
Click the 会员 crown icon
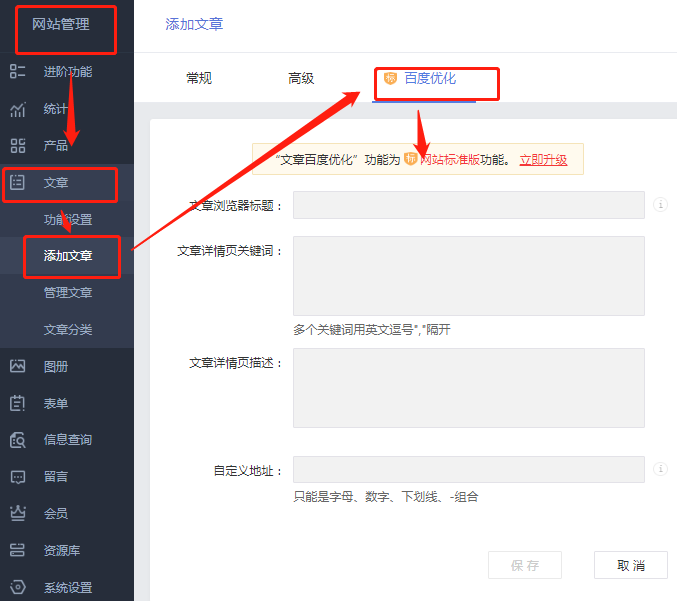pyautogui.click(x=17, y=513)
